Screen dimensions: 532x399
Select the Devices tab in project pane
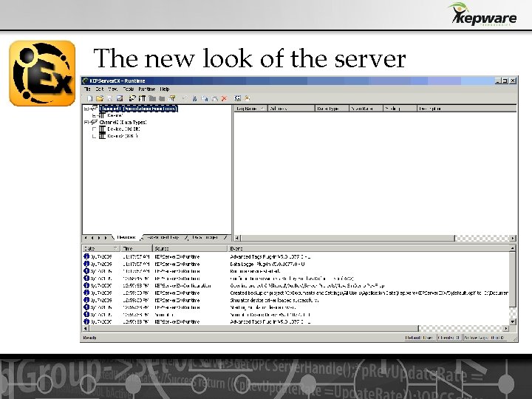coord(126,237)
